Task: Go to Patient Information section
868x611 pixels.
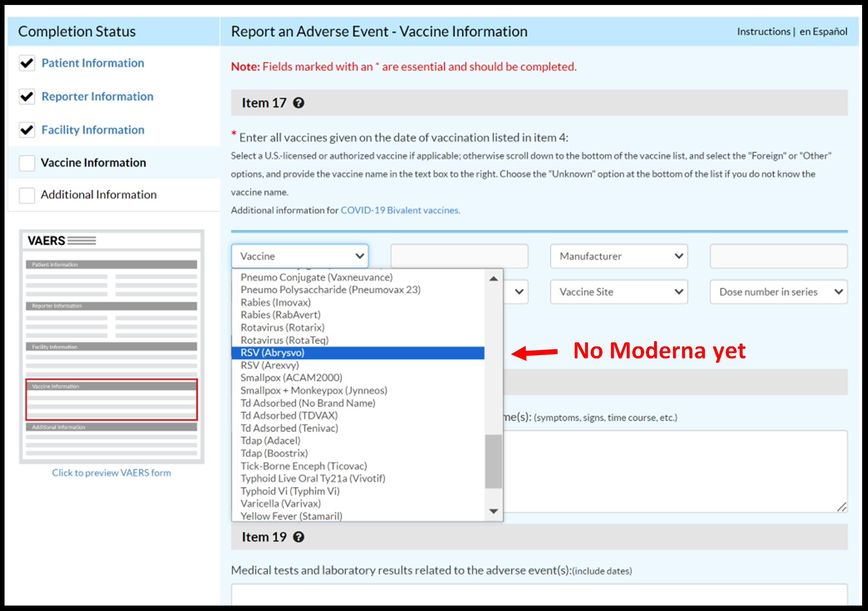Action: pos(93,63)
